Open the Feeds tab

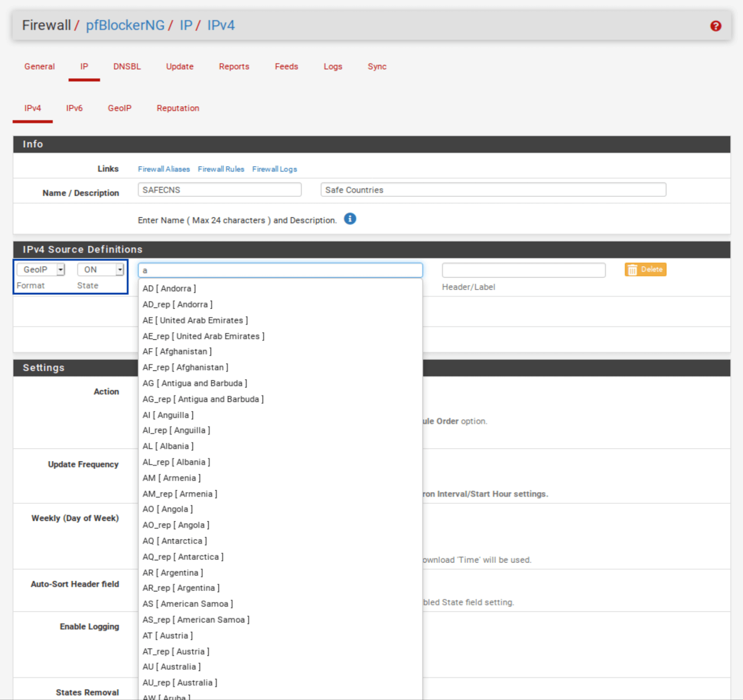coord(287,66)
